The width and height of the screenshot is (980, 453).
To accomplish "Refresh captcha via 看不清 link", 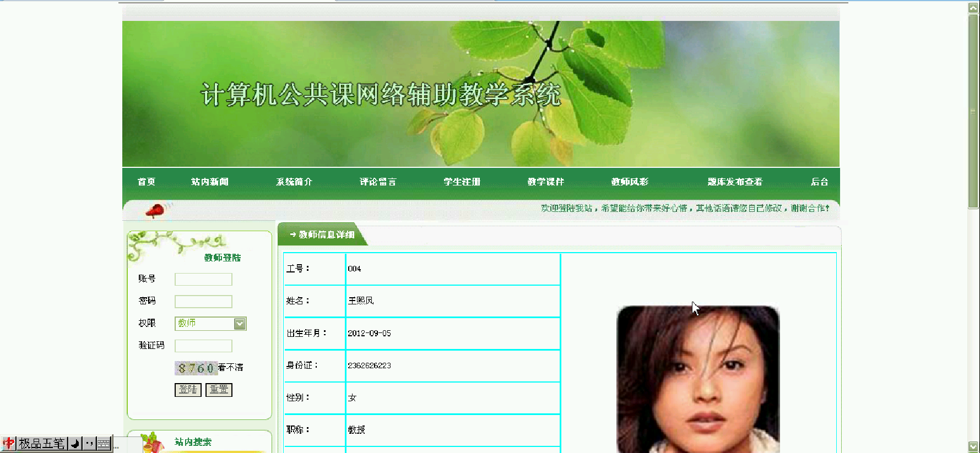I will point(230,367).
